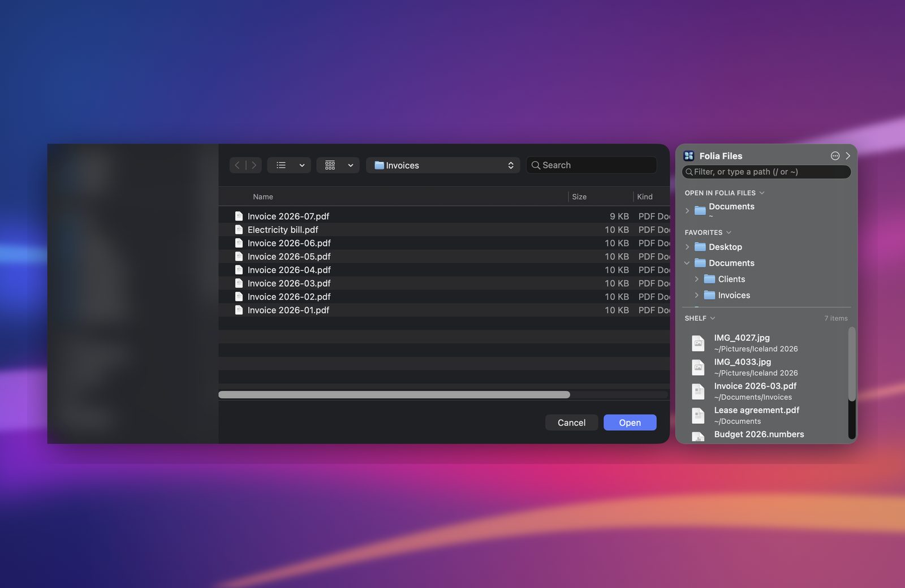Screen dimensions: 905x588
Task: Go back with the left arrow button
Action: 238,165
